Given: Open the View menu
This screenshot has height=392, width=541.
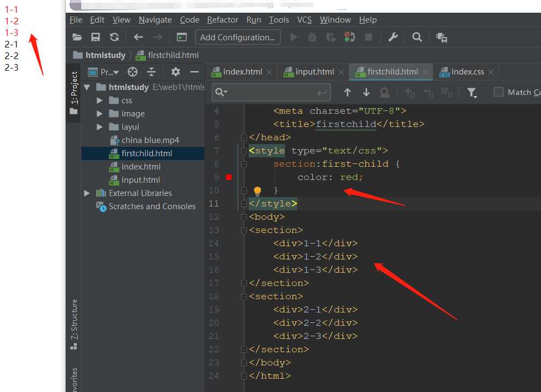Looking at the screenshot, I should 122,20.
